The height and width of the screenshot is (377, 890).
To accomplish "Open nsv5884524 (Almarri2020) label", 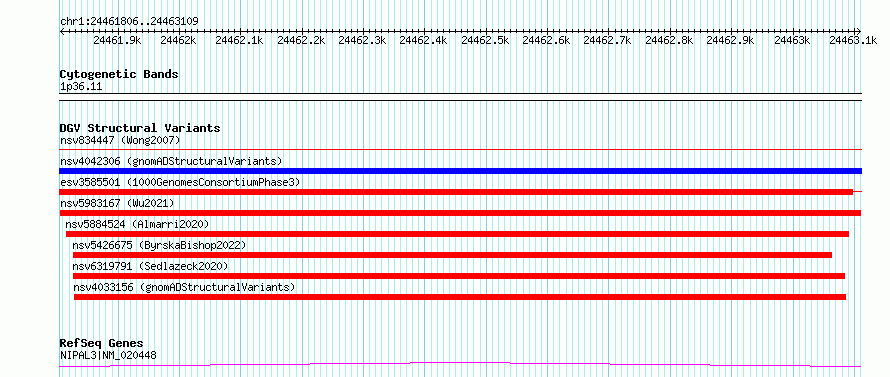I will [137, 224].
